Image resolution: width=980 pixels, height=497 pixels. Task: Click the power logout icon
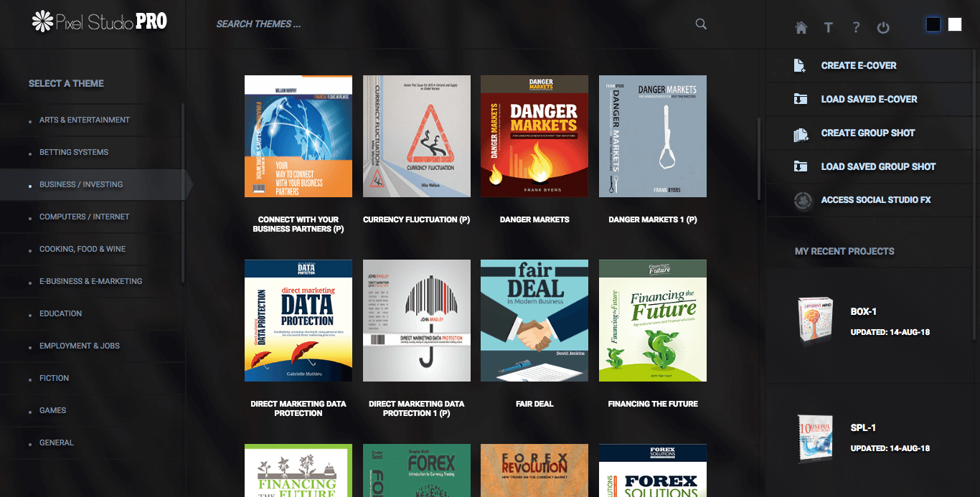(883, 28)
